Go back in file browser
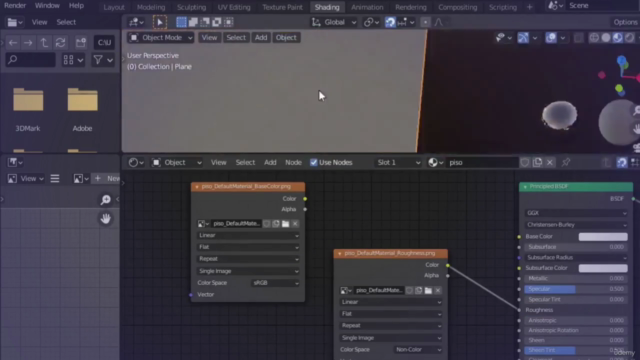Image resolution: width=640 pixels, height=360 pixels. [13, 42]
